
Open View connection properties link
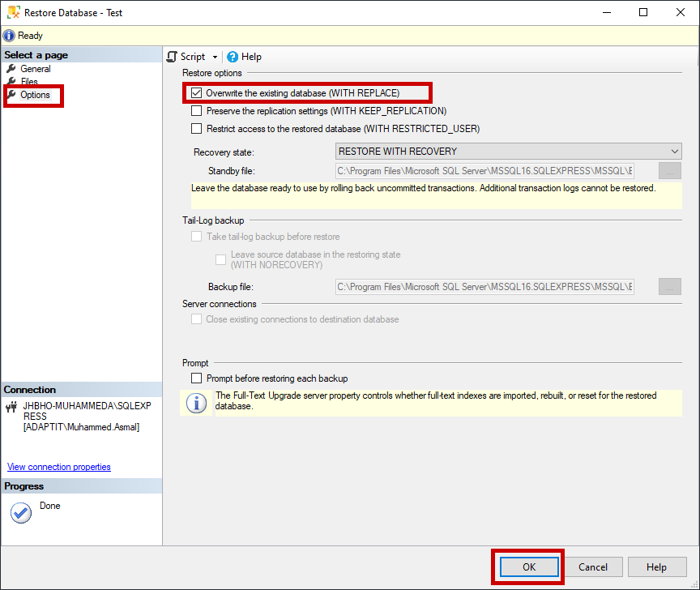pos(59,467)
